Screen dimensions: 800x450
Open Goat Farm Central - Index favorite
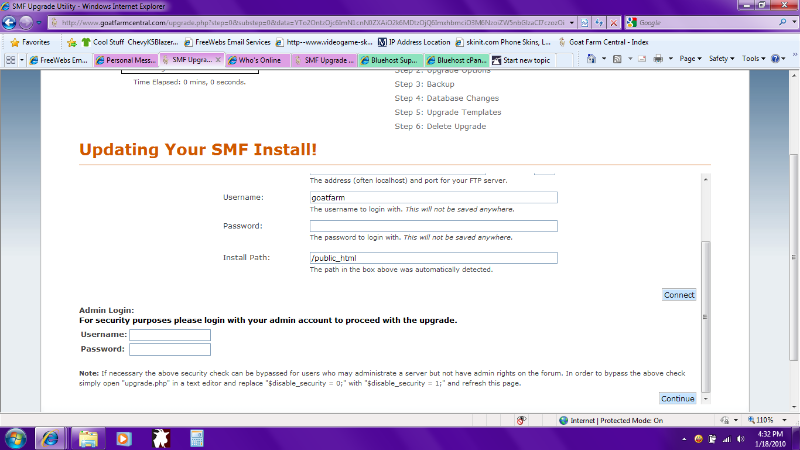(603, 42)
